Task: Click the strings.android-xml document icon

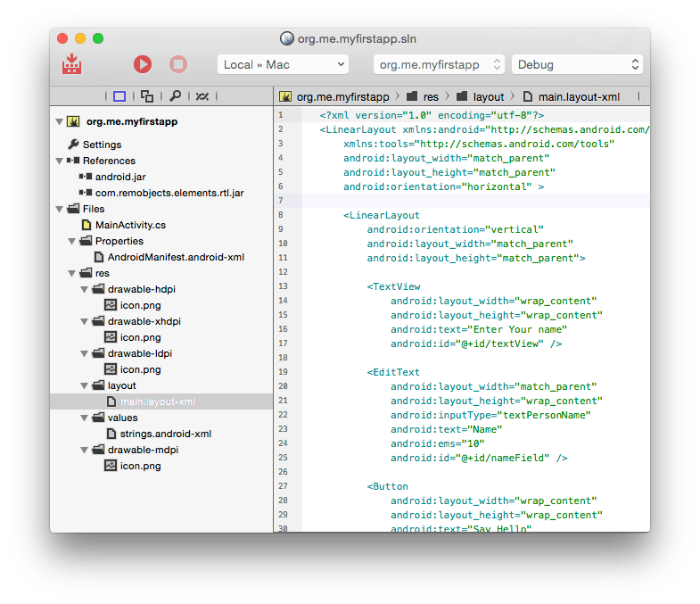Action: (x=111, y=434)
